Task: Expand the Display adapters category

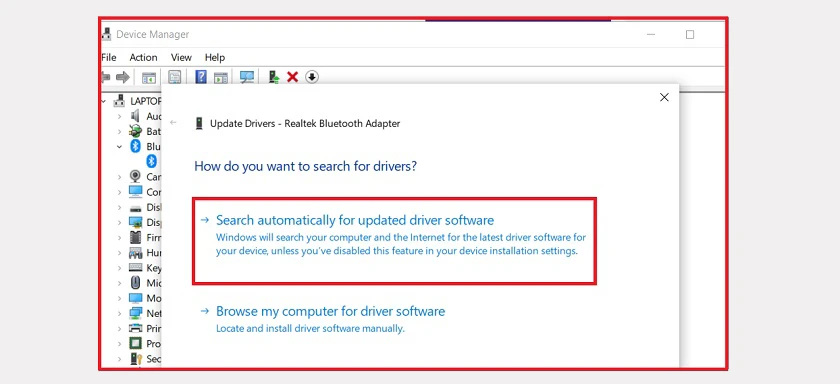Action: tap(119, 222)
